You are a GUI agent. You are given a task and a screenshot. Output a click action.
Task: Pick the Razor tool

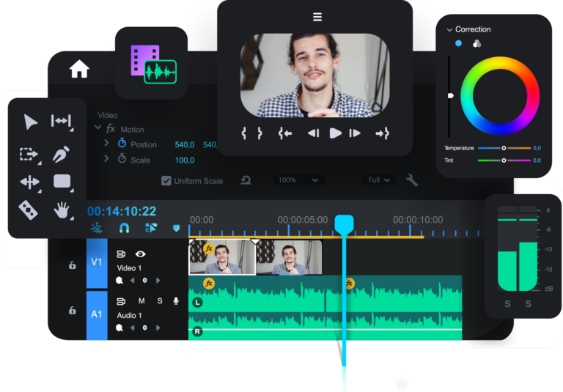[28, 210]
